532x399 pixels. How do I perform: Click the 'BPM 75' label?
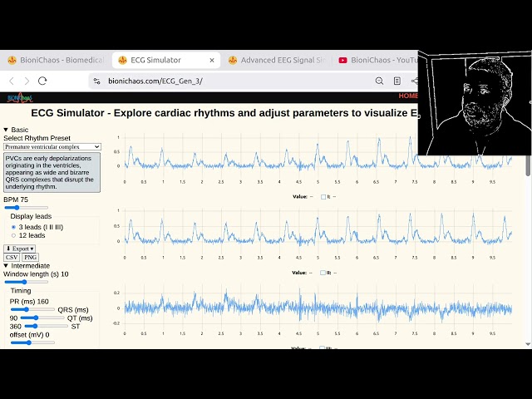click(16, 199)
